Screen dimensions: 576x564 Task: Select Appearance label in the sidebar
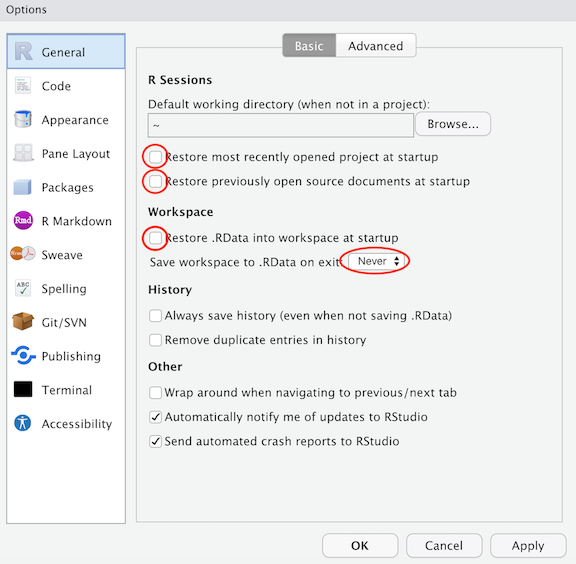75,120
